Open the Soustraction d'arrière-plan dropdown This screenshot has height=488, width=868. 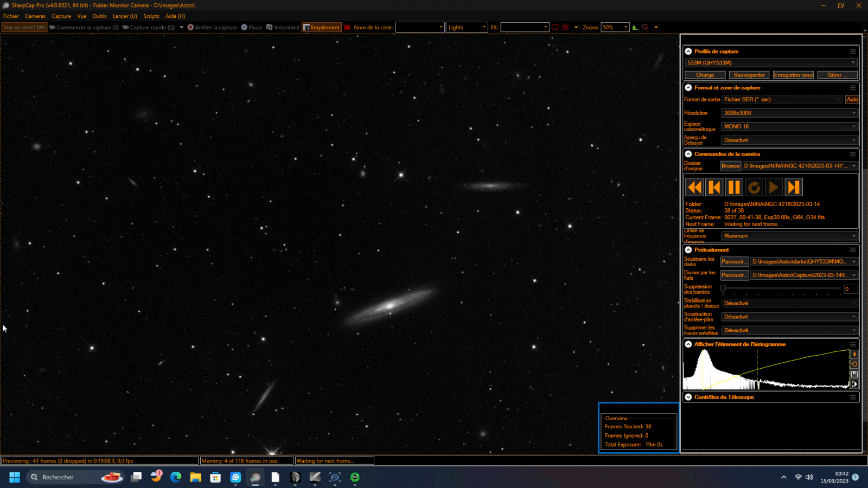click(789, 317)
